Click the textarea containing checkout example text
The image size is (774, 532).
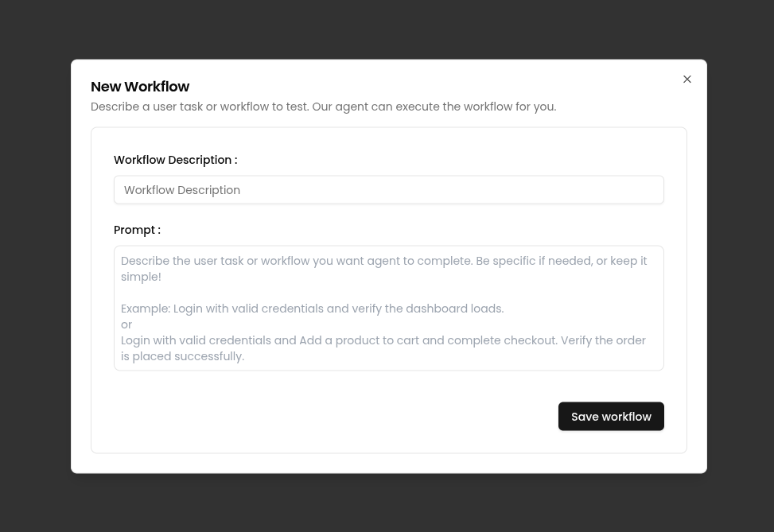tap(388, 308)
